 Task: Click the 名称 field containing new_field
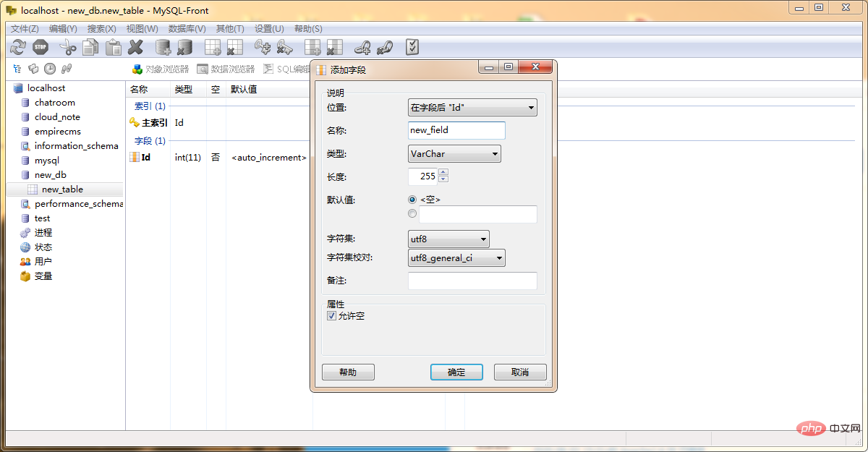tap(456, 130)
